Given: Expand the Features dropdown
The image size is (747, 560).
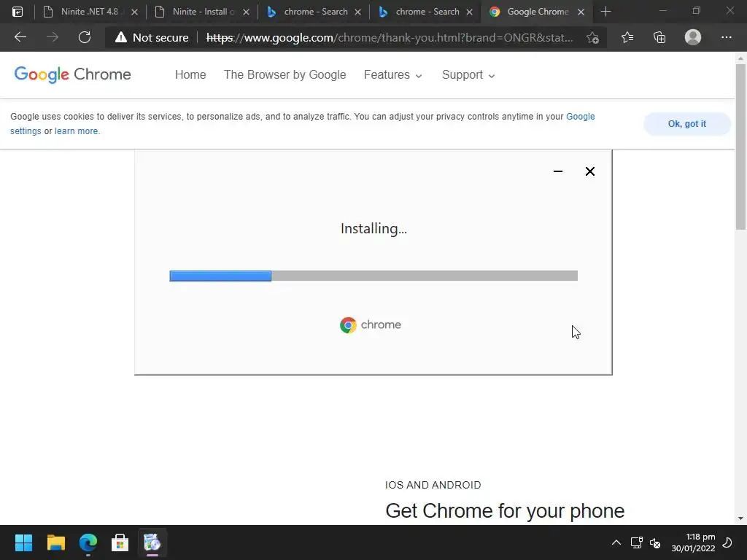Looking at the screenshot, I should 392,75.
